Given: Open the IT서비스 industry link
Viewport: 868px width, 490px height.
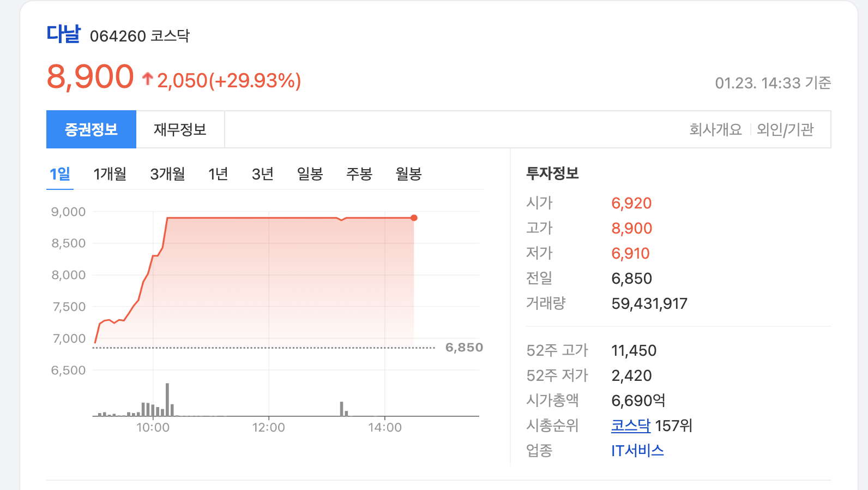Looking at the screenshot, I should pos(637,450).
